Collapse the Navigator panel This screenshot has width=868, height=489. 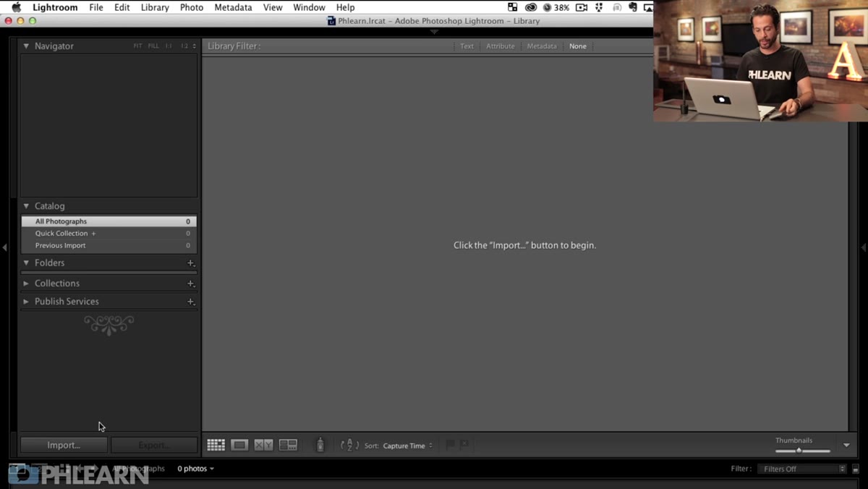tap(26, 46)
